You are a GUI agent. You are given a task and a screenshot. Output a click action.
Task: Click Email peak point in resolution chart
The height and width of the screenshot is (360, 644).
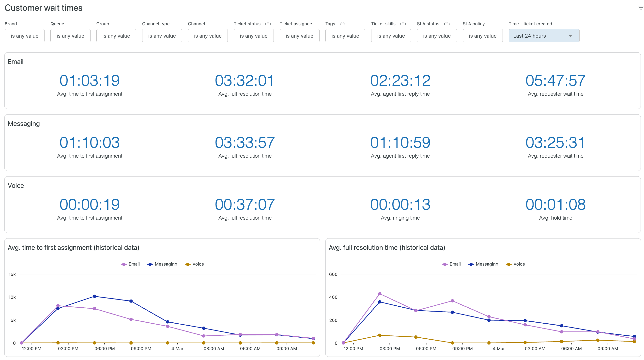pyautogui.click(x=380, y=294)
